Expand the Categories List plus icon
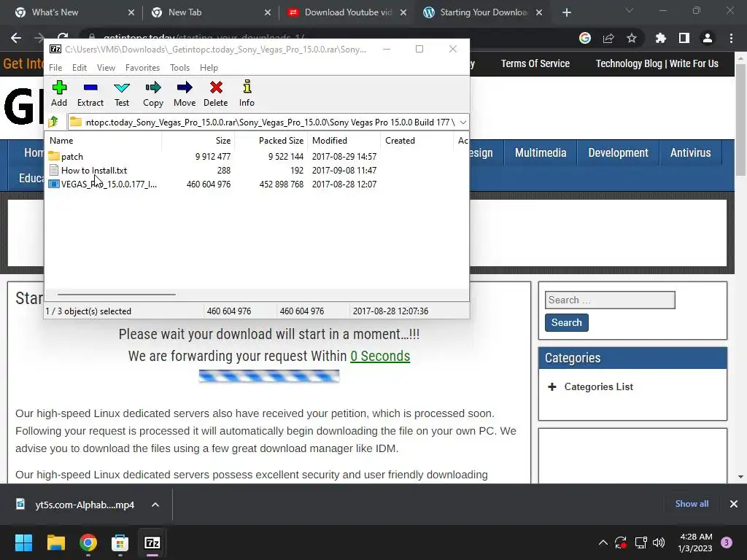This screenshot has width=747, height=560. [x=552, y=386]
